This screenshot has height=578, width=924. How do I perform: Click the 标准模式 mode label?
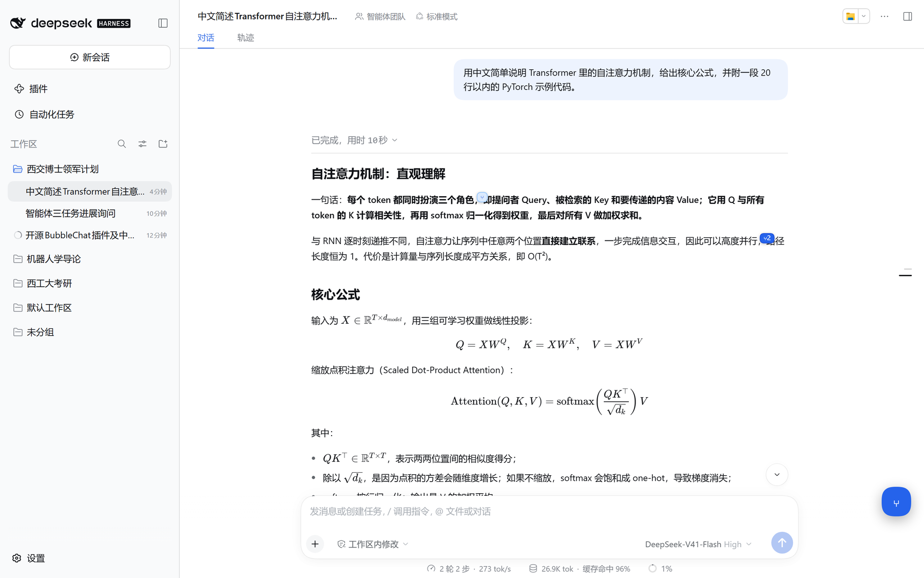coord(436,16)
